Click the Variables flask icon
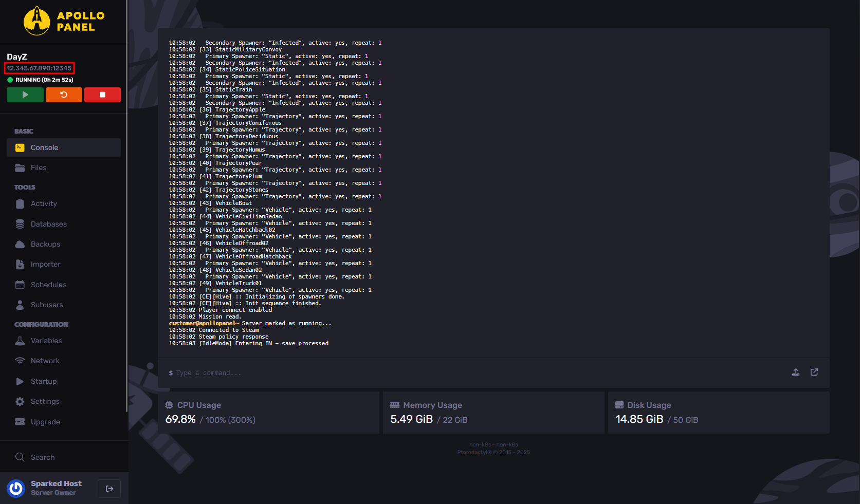This screenshot has height=504, width=860. [20, 341]
